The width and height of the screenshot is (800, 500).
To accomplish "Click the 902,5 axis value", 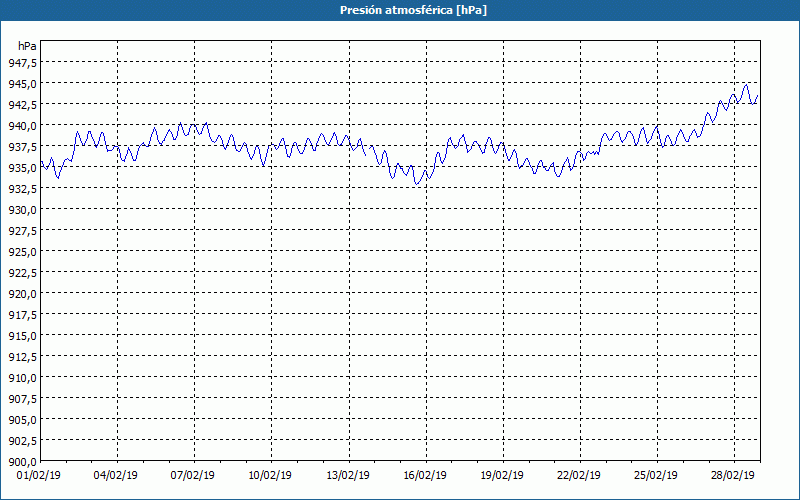I will pos(22,441).
